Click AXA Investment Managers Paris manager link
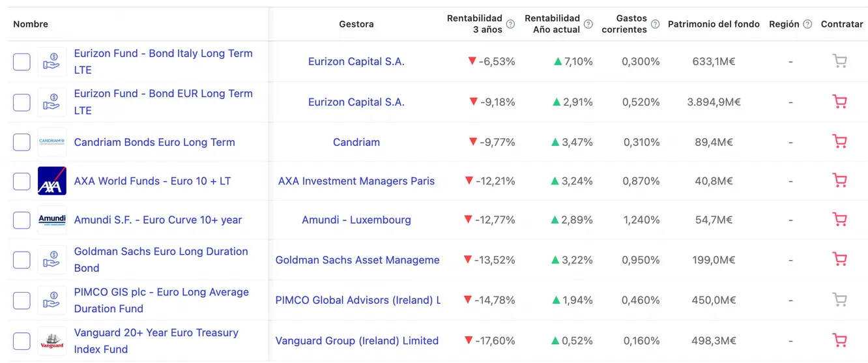This screenshot has width=868, height=363. 356,181
